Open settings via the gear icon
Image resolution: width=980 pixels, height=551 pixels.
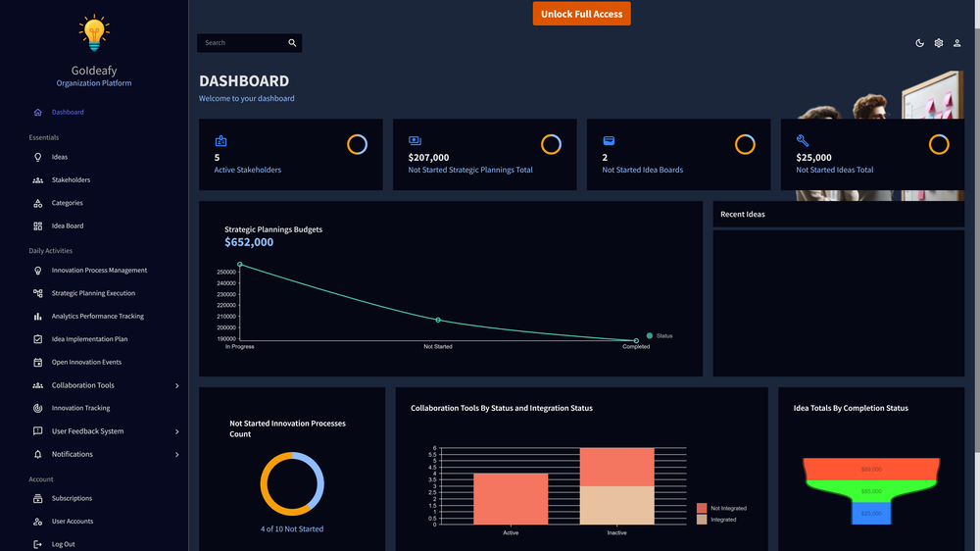tap(938, 43)
